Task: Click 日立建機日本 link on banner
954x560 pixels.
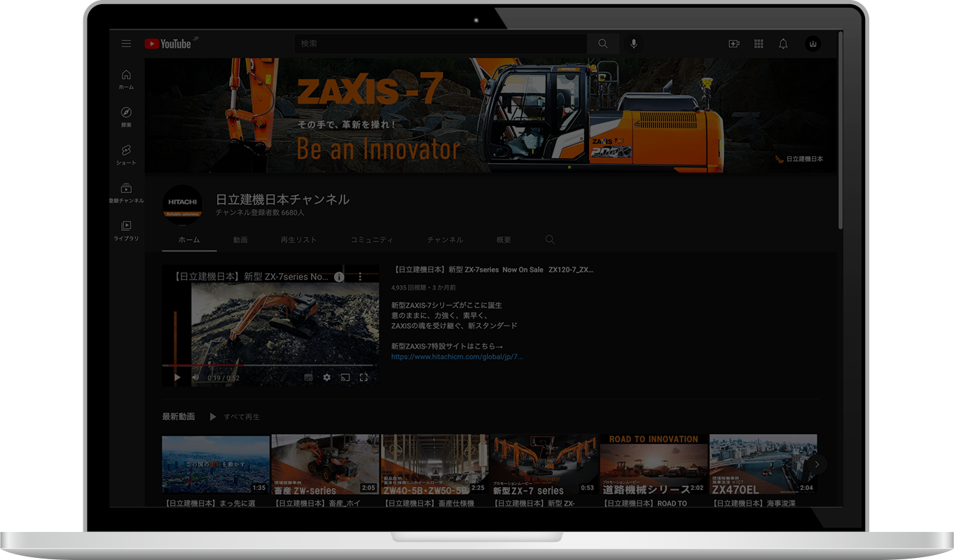Action: pyautogui.click(x=799, y=159)
